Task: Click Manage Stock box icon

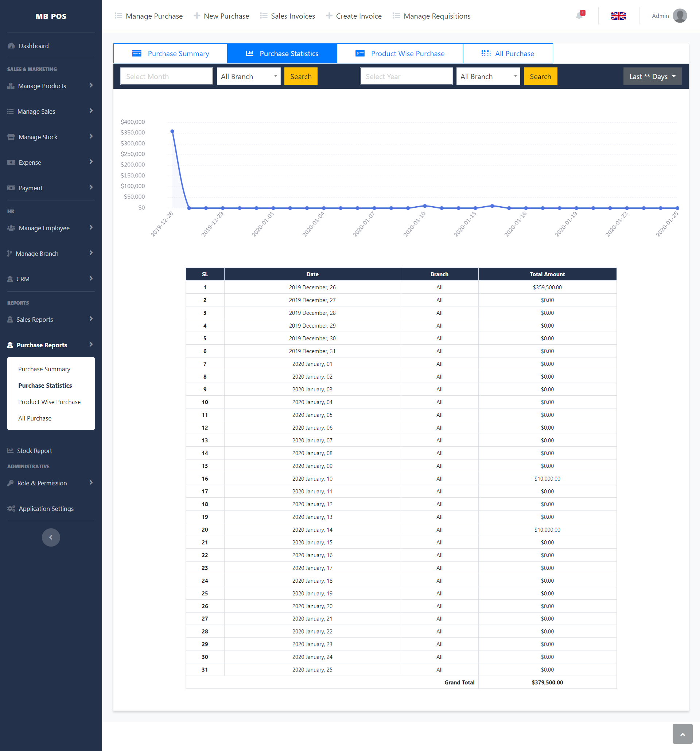Action: pos(11,137)
